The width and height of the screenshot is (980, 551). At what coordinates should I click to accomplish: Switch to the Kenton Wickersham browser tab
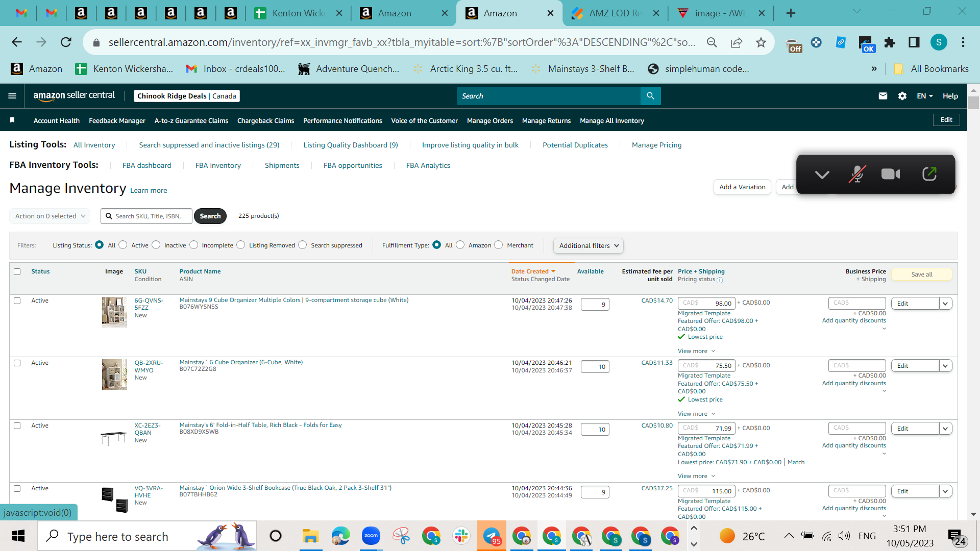[x=299, y=13]
